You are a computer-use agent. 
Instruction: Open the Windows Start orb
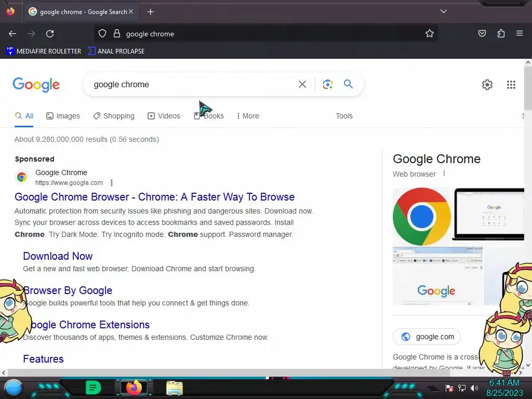(x=14, y=388)
